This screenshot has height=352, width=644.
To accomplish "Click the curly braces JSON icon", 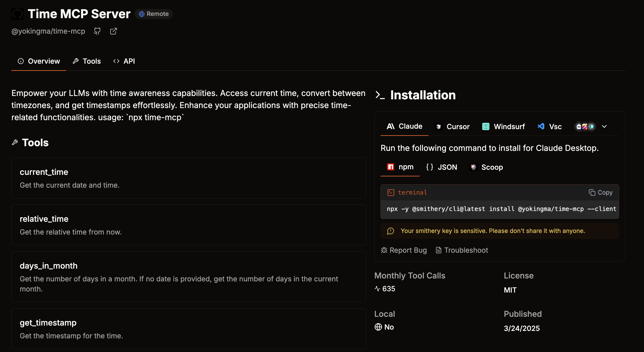I will (x=429, y=167).
